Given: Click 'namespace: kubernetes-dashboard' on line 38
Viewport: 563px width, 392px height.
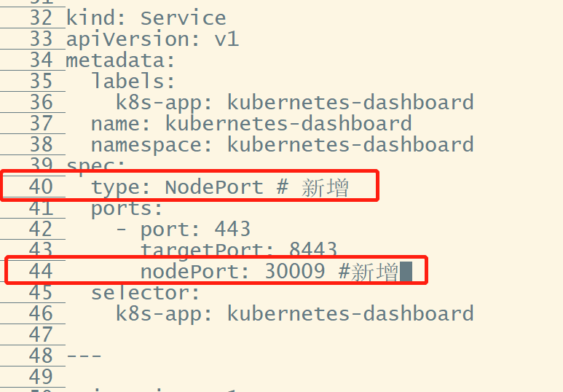Looking at the screenshot, I should pos(283,145).
